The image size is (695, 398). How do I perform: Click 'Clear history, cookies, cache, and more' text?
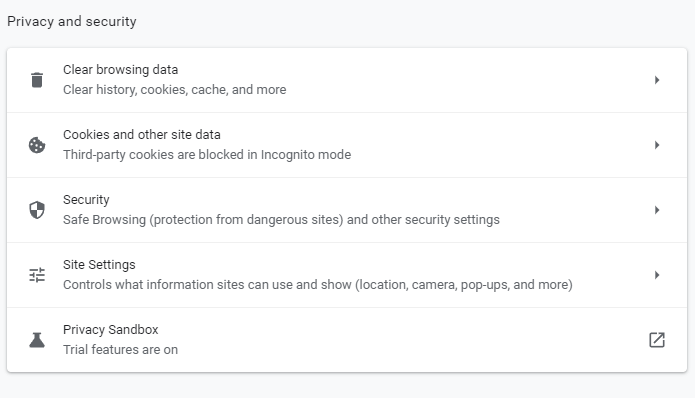coord(175,90)
